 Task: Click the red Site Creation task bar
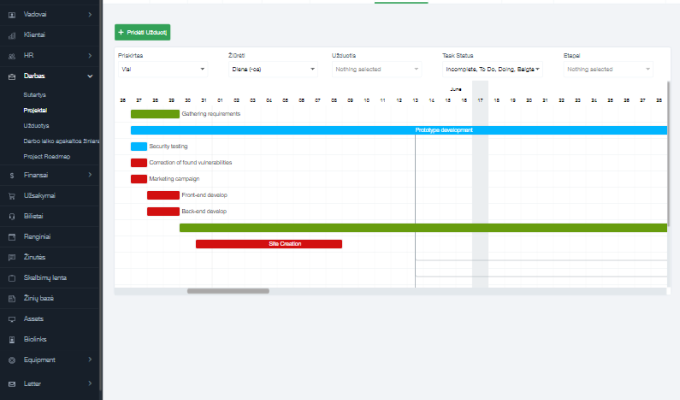tap(269, 244)
